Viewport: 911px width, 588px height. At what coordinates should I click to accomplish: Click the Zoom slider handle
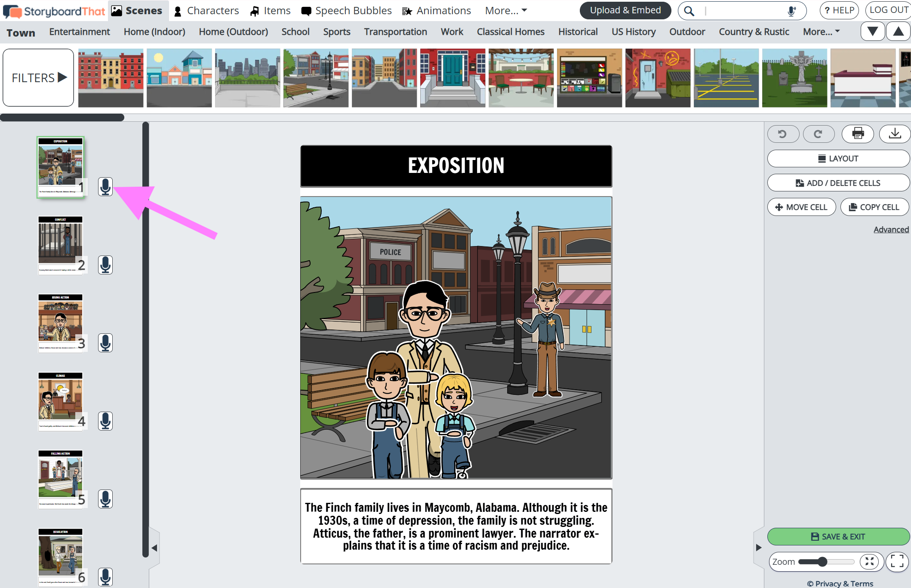click(x=822, y=562)
